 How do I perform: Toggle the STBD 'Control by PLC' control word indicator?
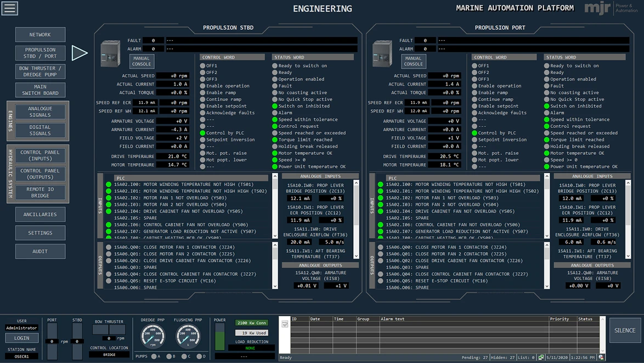[202, 133]
